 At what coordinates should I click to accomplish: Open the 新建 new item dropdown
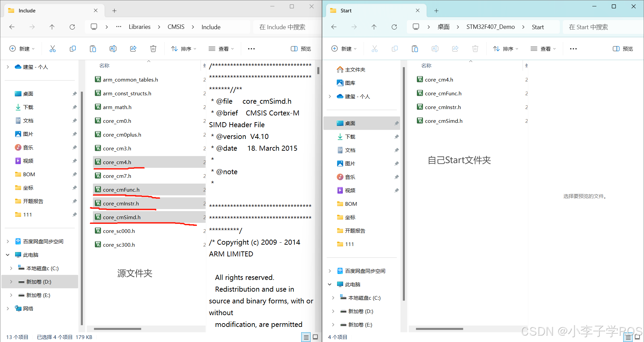pyautogui.click(x=22, y=49)
